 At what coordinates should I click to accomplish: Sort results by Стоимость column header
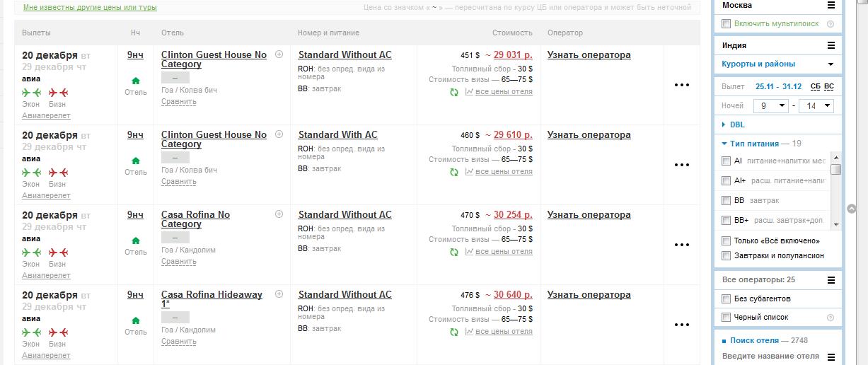click(512, 33)
